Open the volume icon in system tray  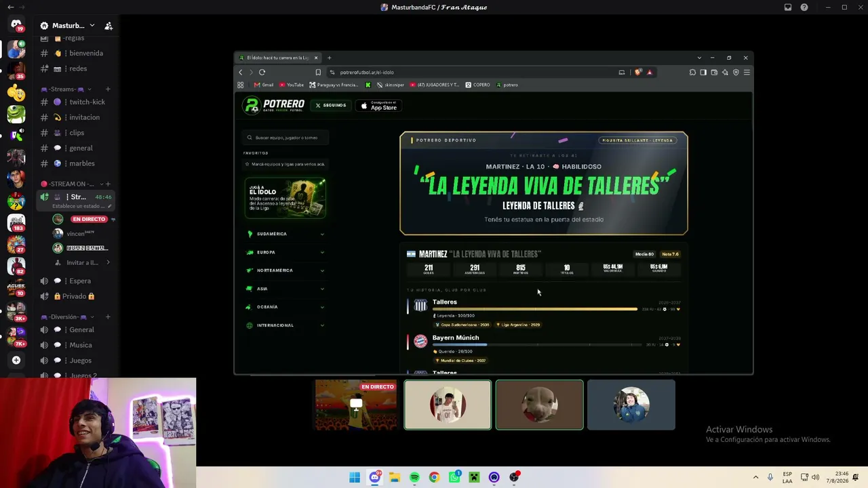[x=815, y=477]
